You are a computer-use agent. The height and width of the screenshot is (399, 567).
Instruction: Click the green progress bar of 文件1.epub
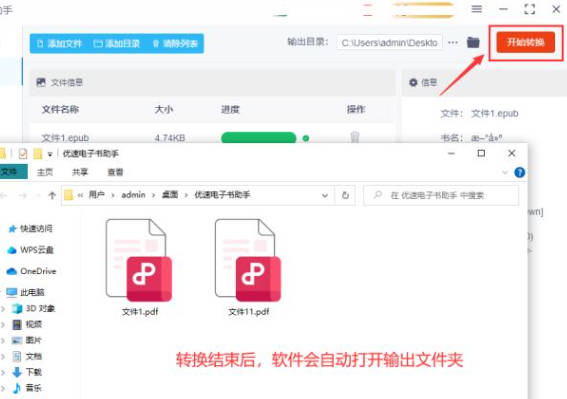[x=259, y=138]
